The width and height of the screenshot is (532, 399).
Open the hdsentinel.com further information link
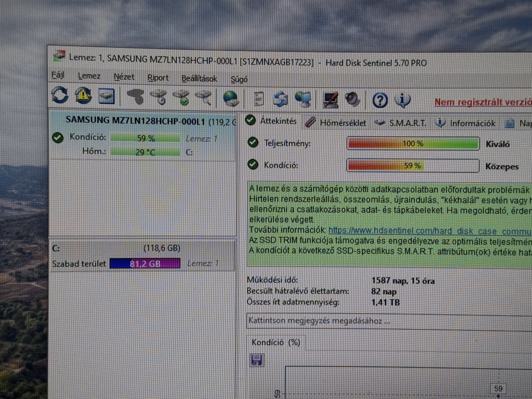tap(430, 231)
